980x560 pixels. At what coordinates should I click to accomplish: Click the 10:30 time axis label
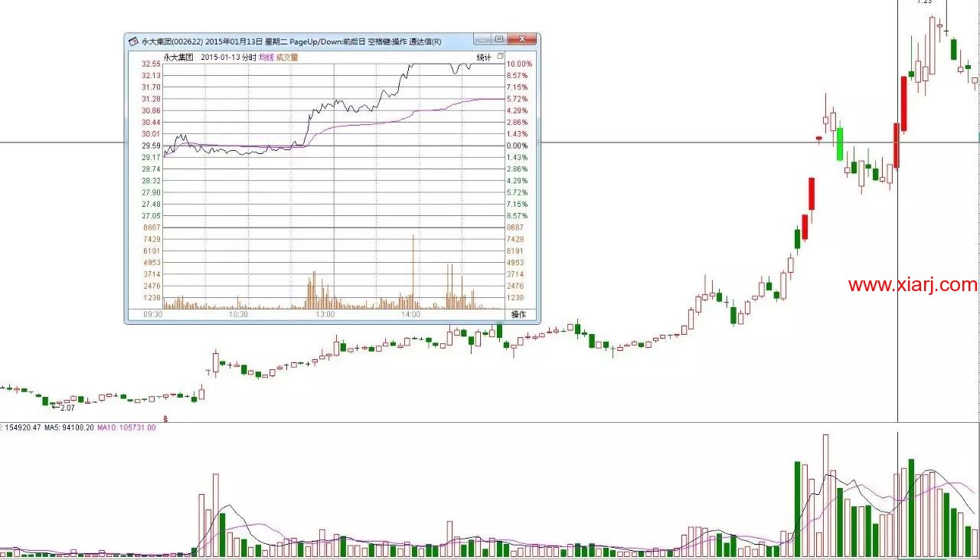pos(239,314)
